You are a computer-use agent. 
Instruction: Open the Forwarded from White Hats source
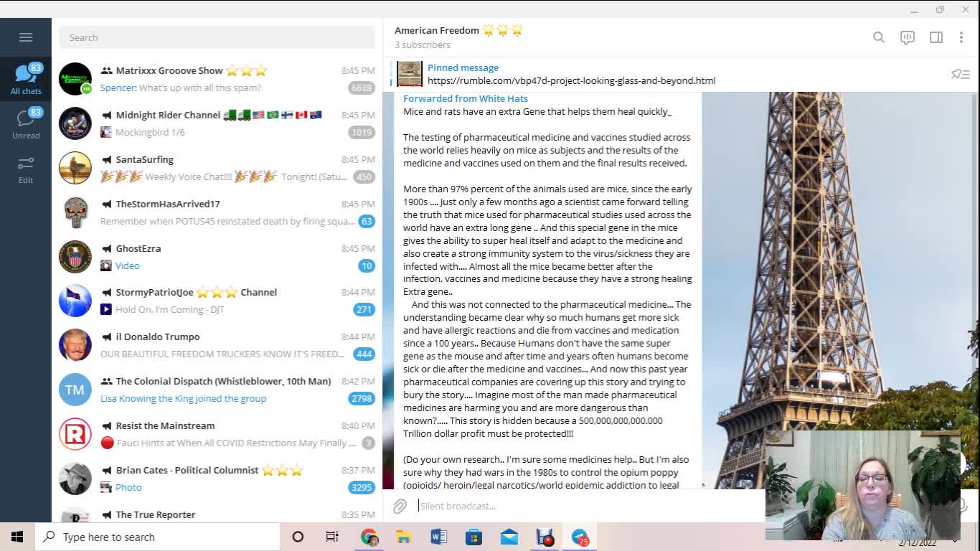pos(465,98)
